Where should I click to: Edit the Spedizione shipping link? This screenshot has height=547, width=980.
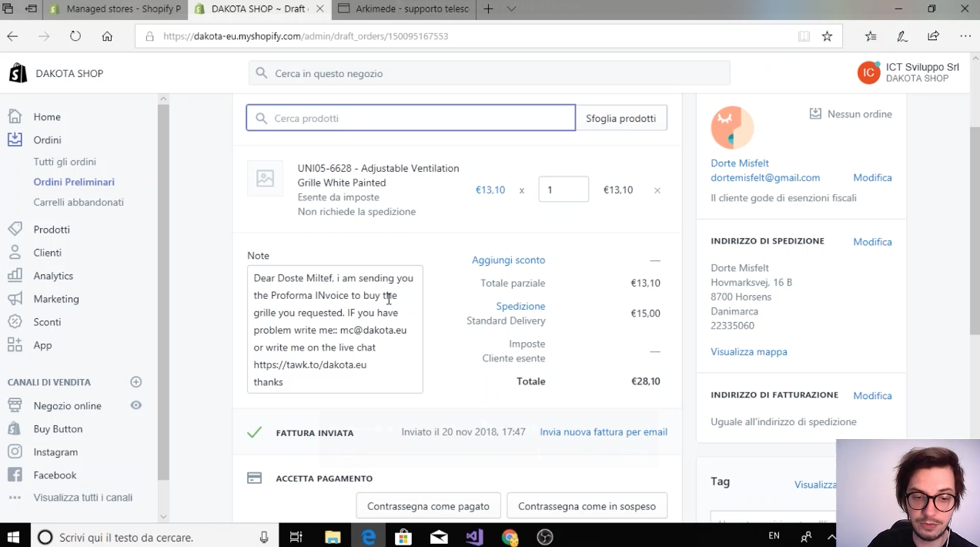coord(520,307)
